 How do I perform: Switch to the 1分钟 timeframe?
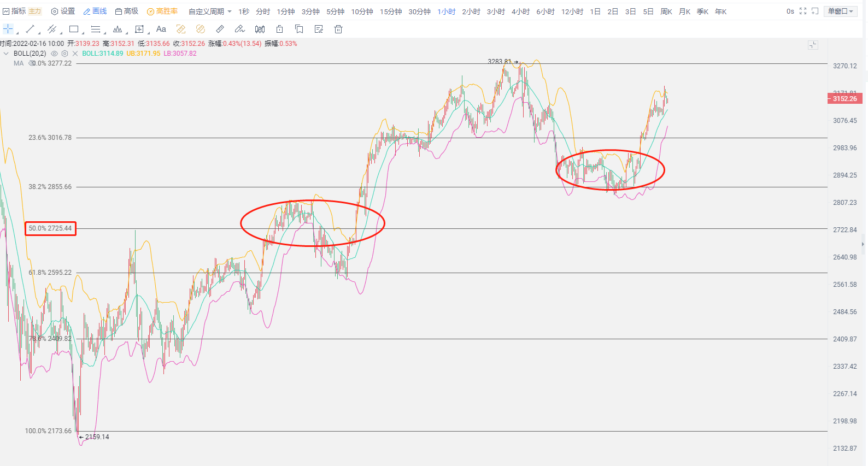pyautogui.click(x=286, y=11)
